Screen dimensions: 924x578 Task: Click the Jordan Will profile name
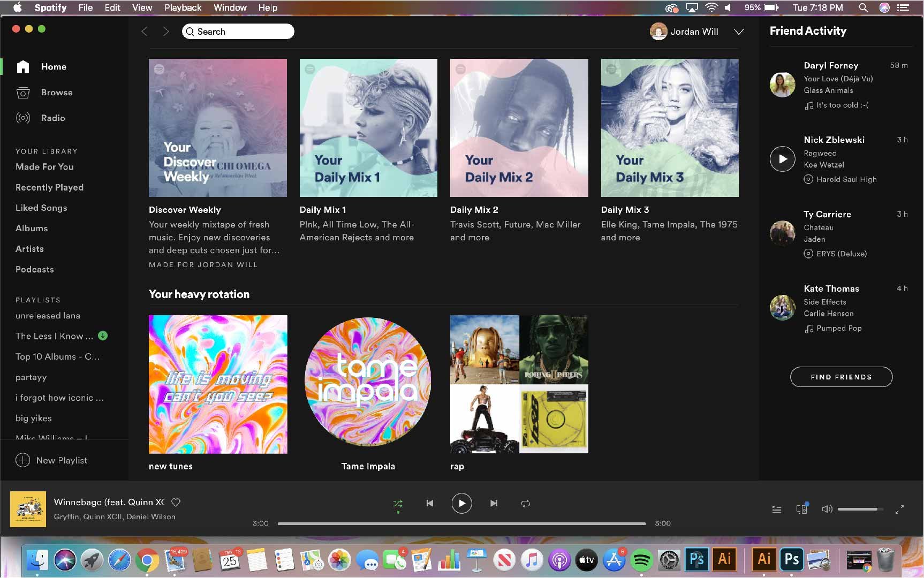tap(694, 32)
